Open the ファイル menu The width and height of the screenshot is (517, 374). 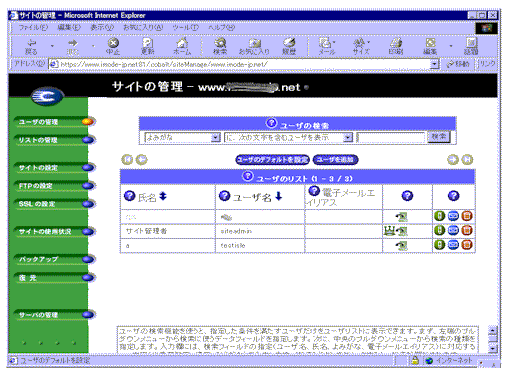[33, 27]
